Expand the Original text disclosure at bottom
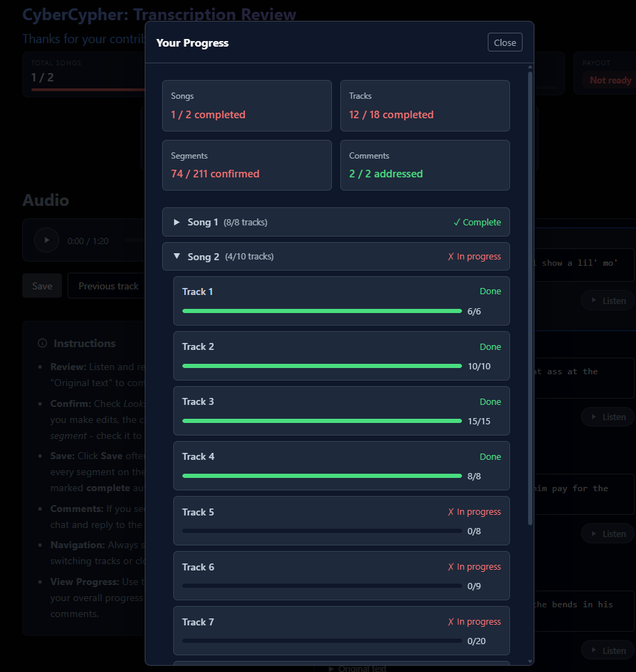This screenshot has height=672, width=636. pyautogui.click(x=358, y=669)
